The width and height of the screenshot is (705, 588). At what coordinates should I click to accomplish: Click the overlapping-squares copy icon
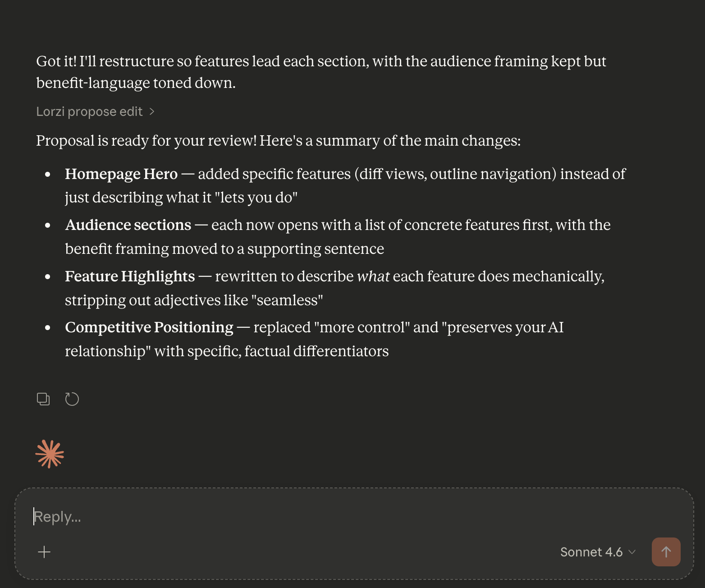pos(43,399)
